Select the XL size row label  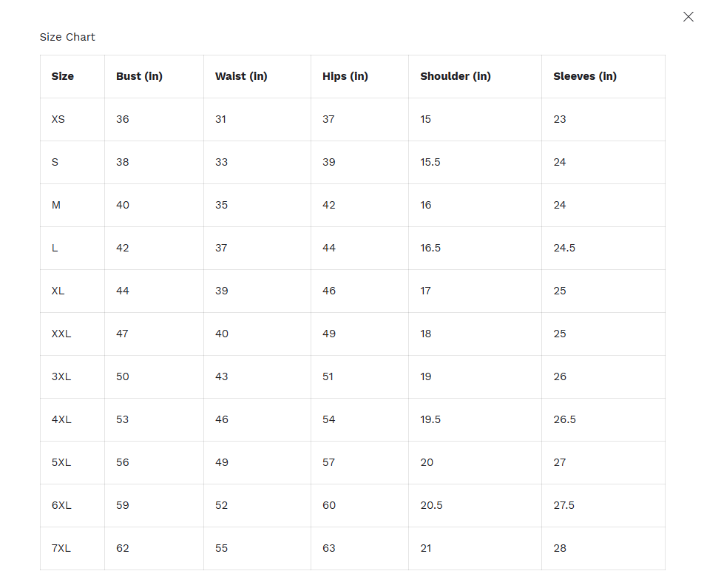[x=58, y=291]
